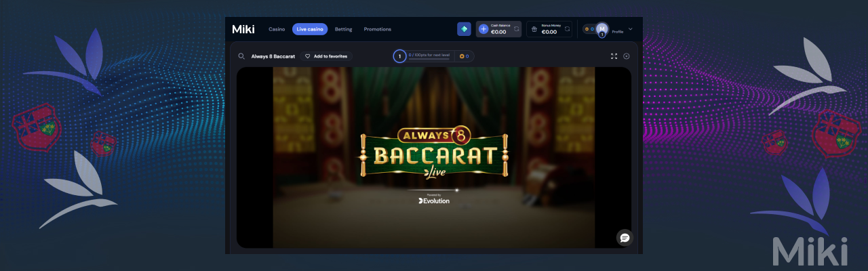Open the live chat bubble
The image size is (868, 271).
tap(625, 238)
